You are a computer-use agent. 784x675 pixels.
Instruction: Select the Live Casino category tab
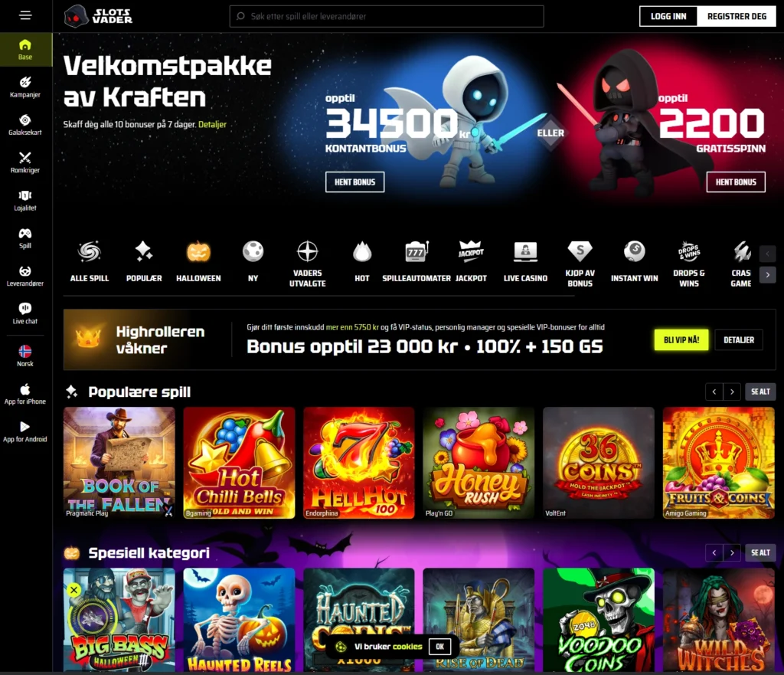pyautogui.click(x=525, y=262)
